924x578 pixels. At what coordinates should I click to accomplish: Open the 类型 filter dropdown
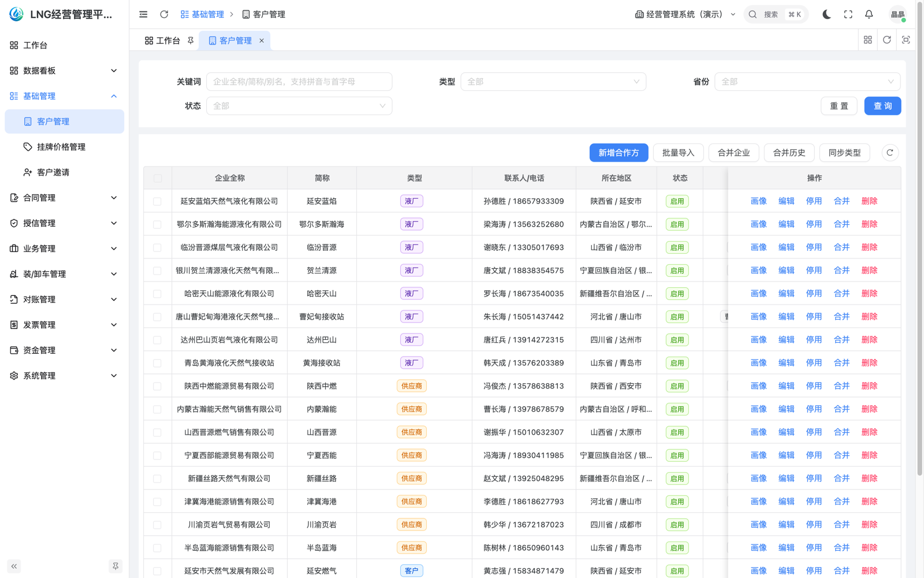[x=553, y=81]
